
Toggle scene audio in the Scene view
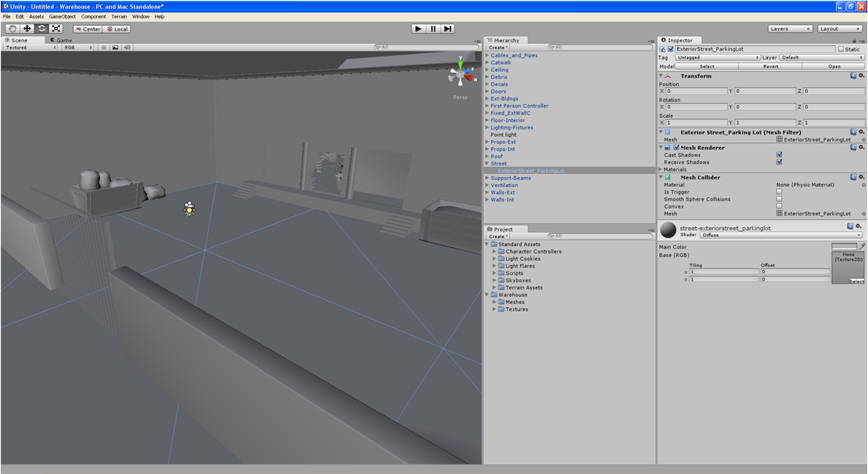click(126, 47)
